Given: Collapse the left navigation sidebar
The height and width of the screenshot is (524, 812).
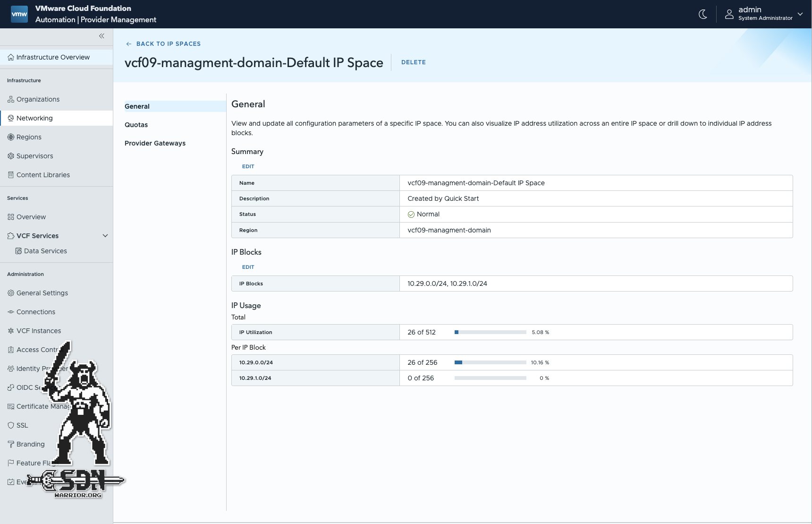Looking at the screenshot, I should pos(101,36).
